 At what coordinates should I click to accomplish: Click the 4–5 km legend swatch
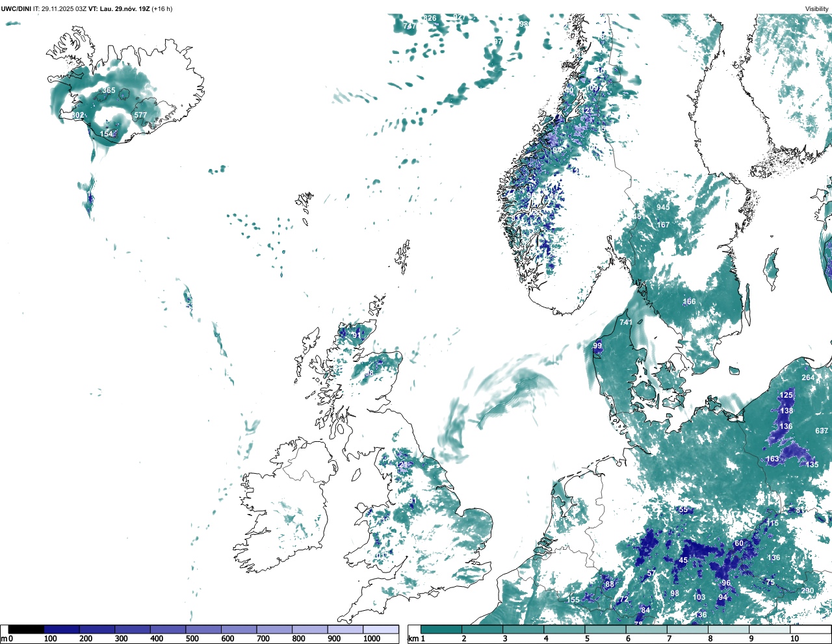pyautogui.click(x=564, y=629)
